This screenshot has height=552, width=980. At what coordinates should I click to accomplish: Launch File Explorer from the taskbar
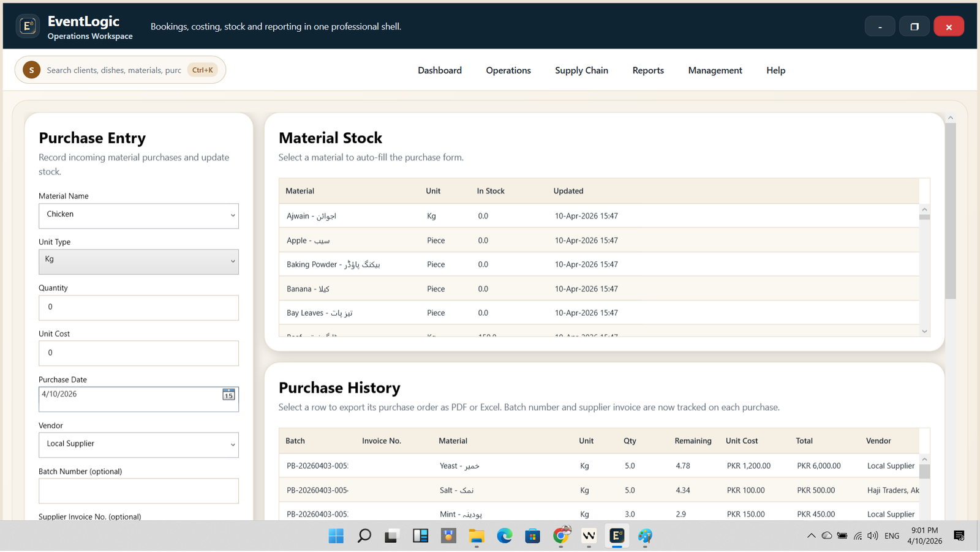coord(477,535)
